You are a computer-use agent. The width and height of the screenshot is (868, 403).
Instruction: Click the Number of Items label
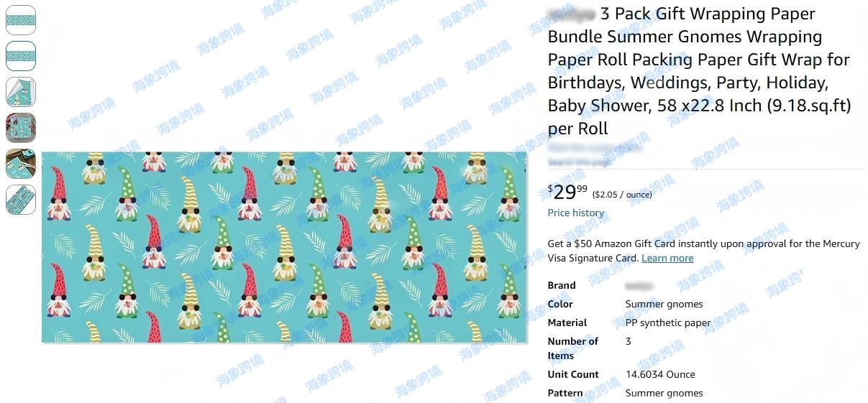(x=573, y=348)
